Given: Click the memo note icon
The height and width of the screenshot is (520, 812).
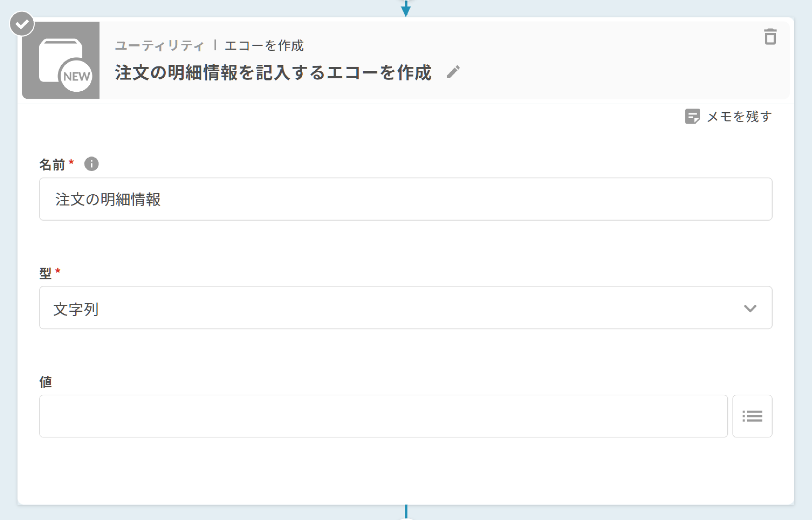Looking at the screenshot, I should pyautogui.click(x=692, y=116).
